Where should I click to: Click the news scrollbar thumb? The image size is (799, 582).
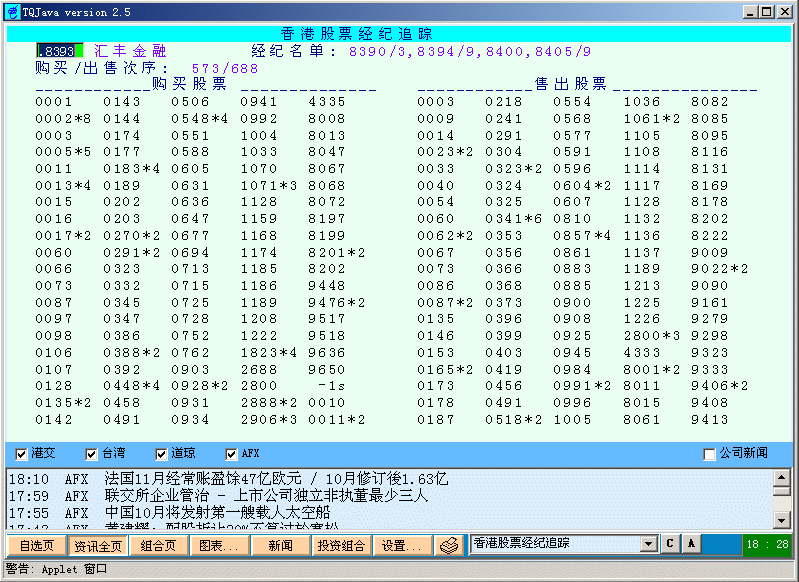coord(782,491)
